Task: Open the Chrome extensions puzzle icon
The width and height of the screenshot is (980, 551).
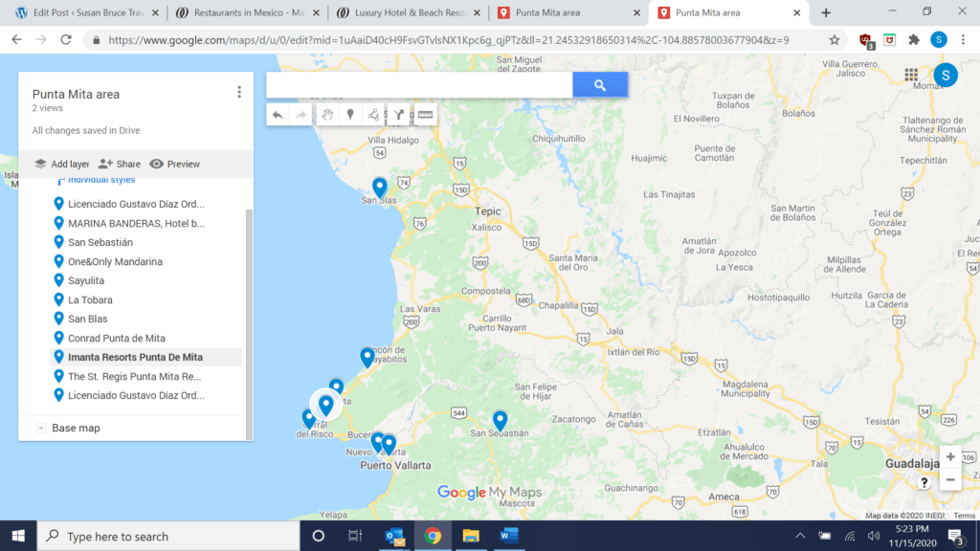Action: pyautogui.click(x=914, y=40)
